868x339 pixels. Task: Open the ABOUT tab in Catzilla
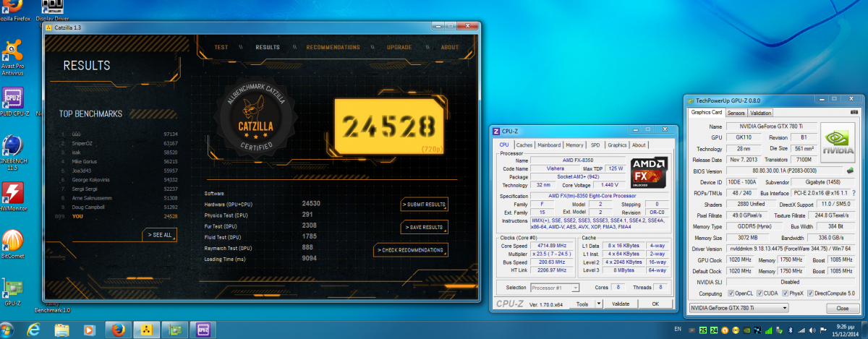450,48
